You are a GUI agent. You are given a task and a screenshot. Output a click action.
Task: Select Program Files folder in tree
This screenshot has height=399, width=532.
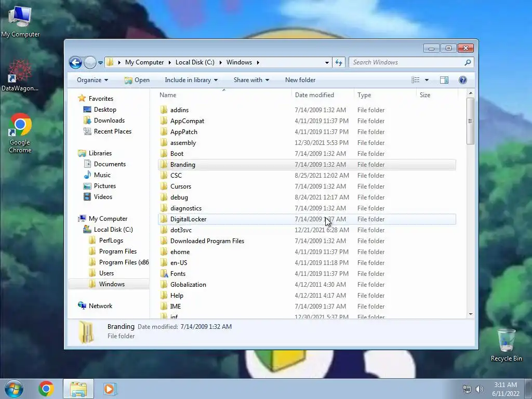(x=118, y=251)
